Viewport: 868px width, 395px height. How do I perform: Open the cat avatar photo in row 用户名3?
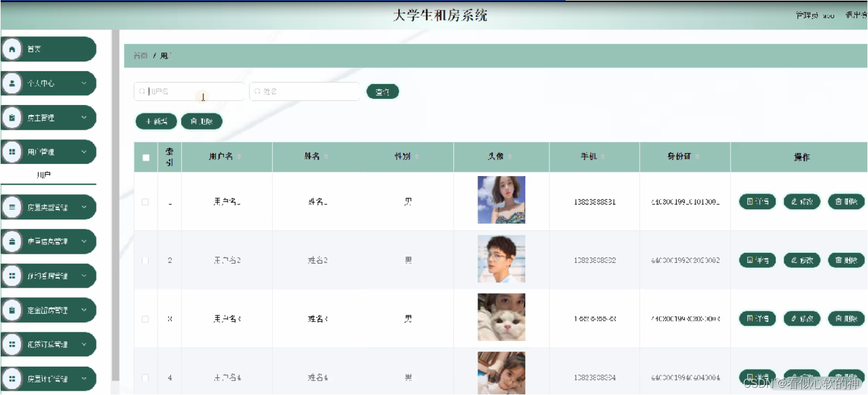(502, 317)
